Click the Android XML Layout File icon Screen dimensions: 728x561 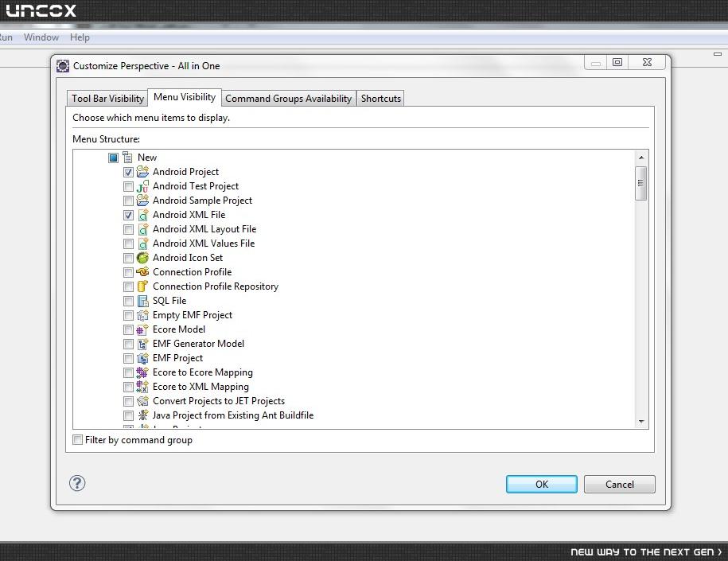click(x=142, y=229)
